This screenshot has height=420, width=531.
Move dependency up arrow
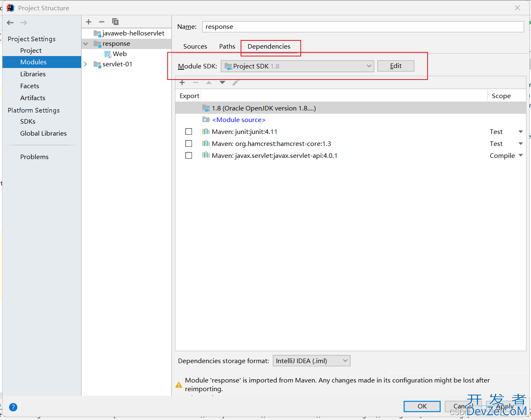[209, 82]
